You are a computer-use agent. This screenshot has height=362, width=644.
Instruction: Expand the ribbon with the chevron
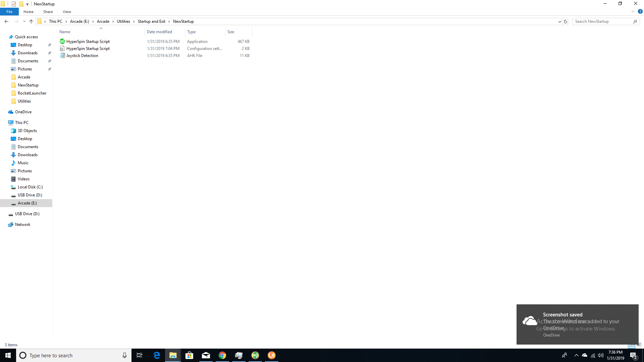pos(633,12)
